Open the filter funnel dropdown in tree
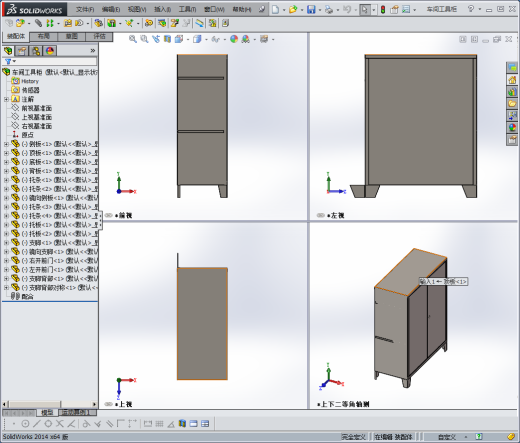520x443 pixels. [10, 61]
